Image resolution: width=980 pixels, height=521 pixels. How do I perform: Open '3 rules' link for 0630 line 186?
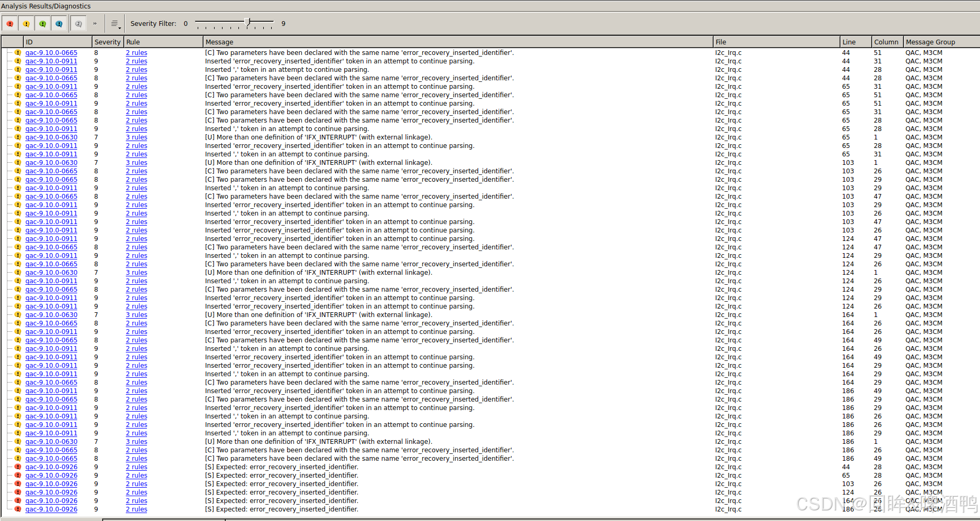tap(136, 442)
